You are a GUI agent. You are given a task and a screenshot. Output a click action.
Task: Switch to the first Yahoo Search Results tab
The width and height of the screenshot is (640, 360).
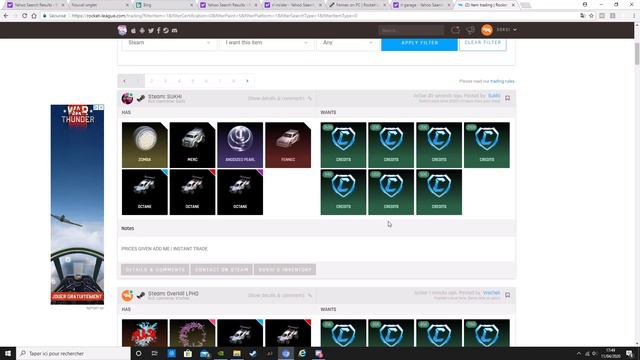35,5
